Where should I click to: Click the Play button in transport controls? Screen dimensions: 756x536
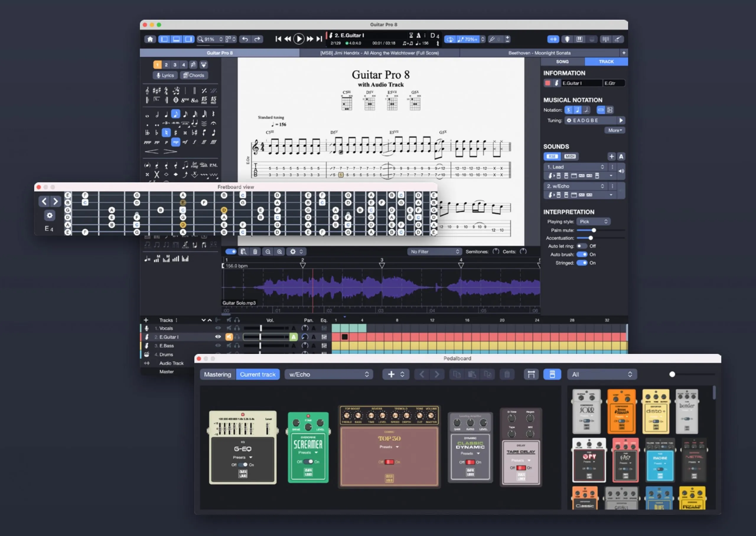click(x=300, y=39)
